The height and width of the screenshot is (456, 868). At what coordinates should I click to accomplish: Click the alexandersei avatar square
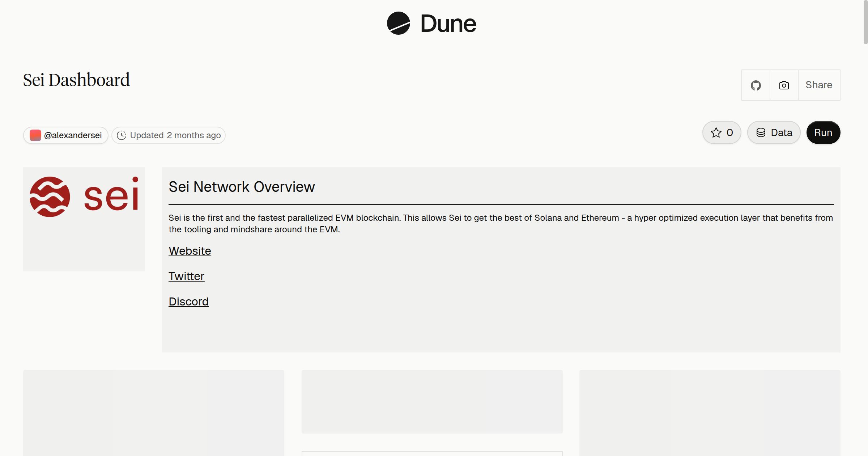click(x=35, y=135)
